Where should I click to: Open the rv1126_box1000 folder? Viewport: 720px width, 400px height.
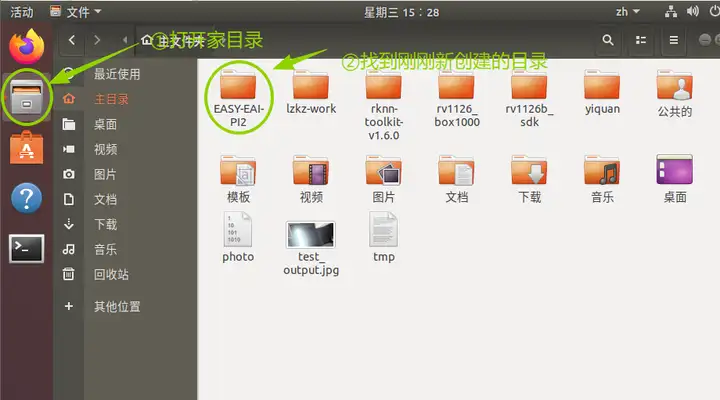pyautogui.click(x=456, y=98)
